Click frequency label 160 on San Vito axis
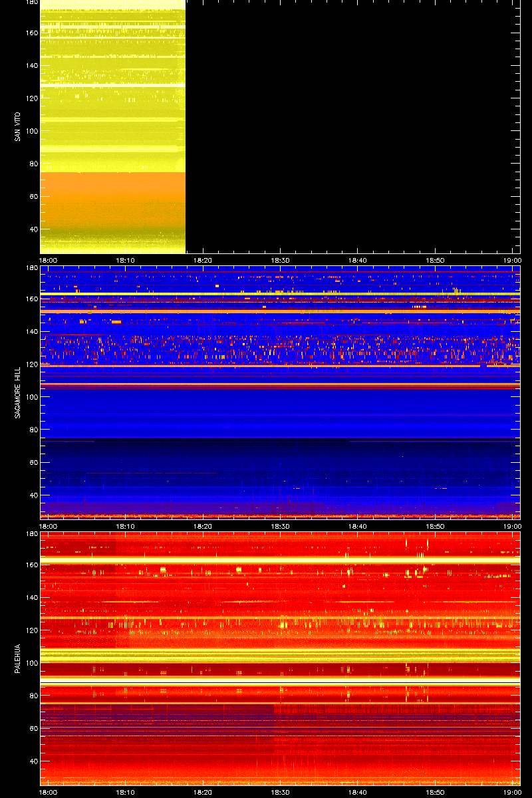The image size is (532, 798). pyautogui.click(x=31, y=33)
